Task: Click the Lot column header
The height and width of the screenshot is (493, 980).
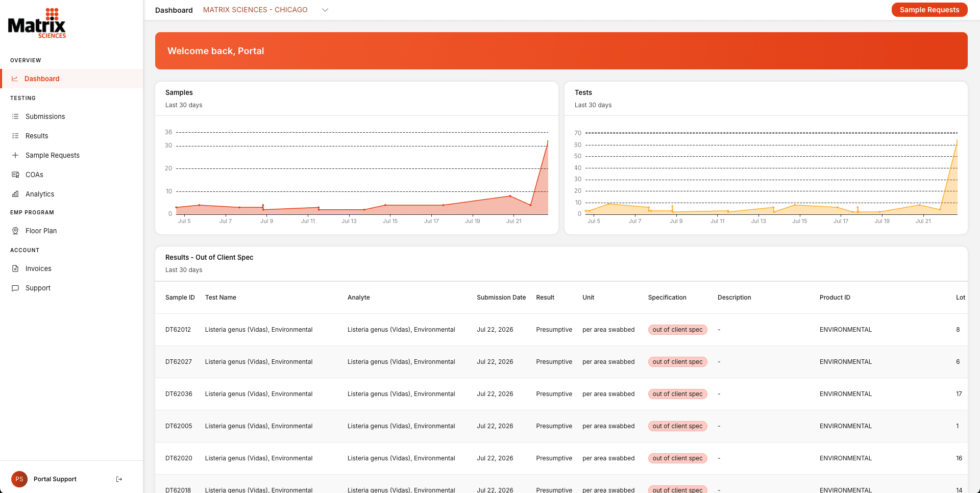Action: tap(961, 298)
